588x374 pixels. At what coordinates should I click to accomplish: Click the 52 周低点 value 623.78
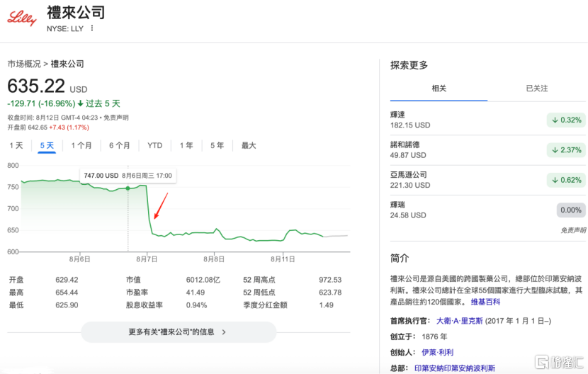pyautogui.click(x=330, y=293)
